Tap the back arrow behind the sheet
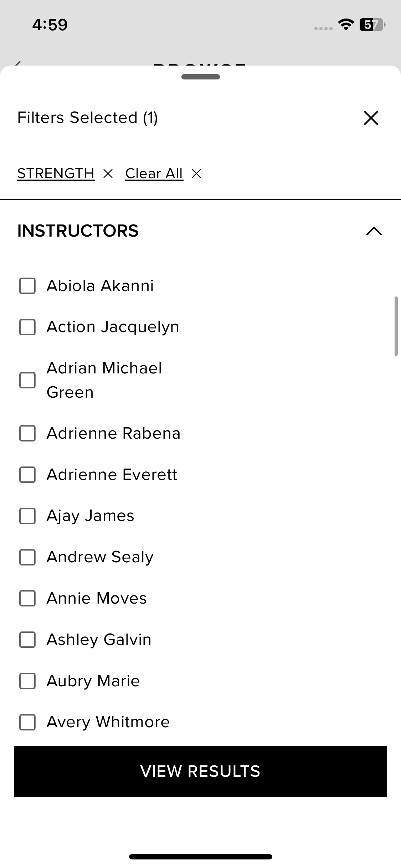This screenshot has height=868, width=401. click(18, 64)
